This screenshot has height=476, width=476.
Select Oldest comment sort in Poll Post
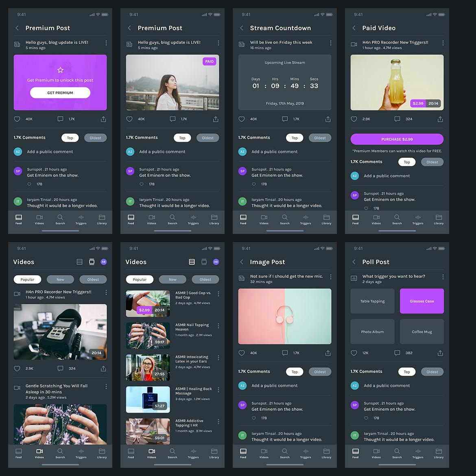click(432, 371)
